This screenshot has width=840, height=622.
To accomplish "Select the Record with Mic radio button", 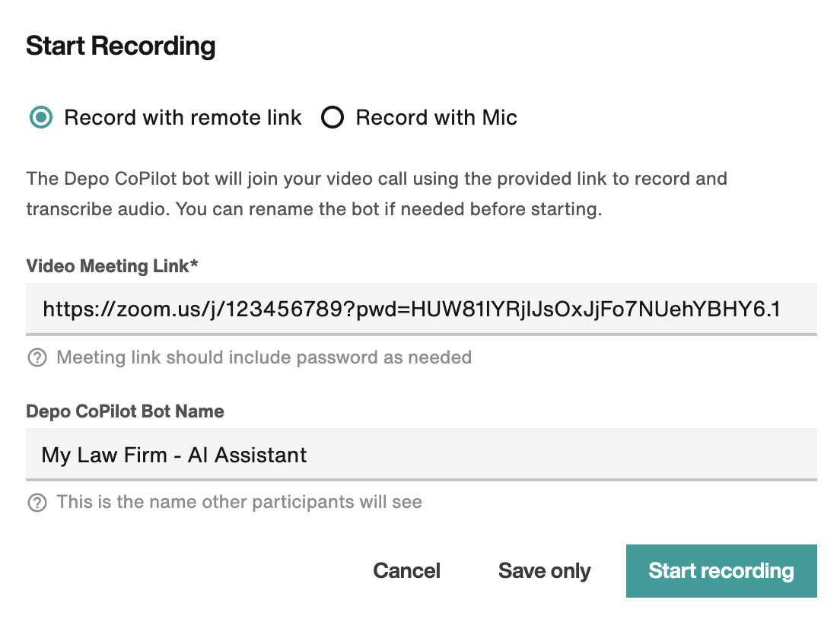I will (332, 117).
